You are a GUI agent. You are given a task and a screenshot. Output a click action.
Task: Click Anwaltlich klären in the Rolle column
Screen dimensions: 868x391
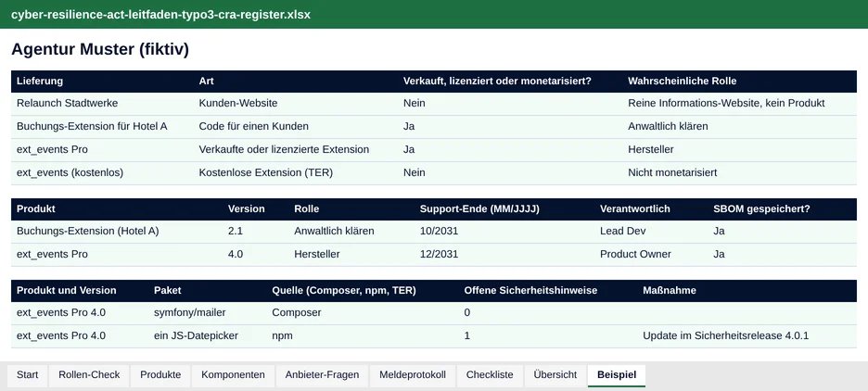point(334,231)
